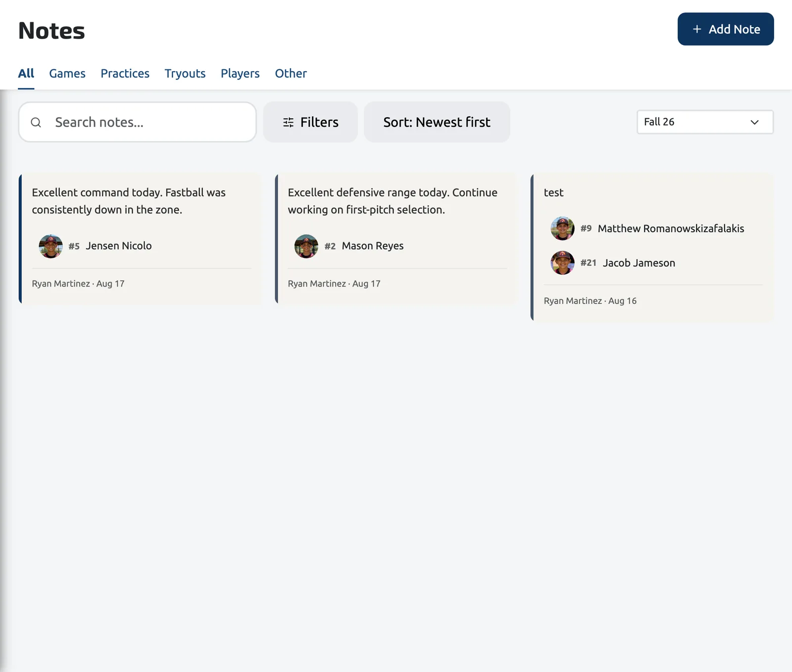Viewport: 792px width, 672px height.
Task: Open the Tryouts tab
Action: [x=185, y=73]
